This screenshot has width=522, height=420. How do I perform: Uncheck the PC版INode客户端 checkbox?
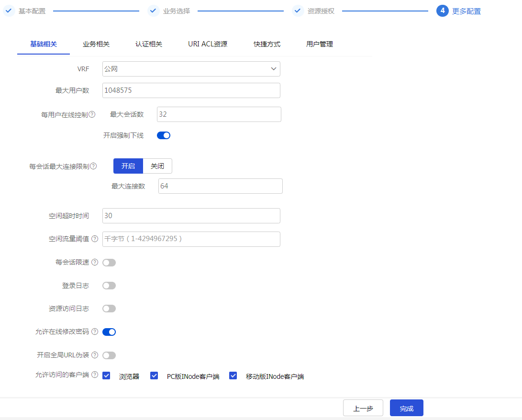(x=154, y=376)
